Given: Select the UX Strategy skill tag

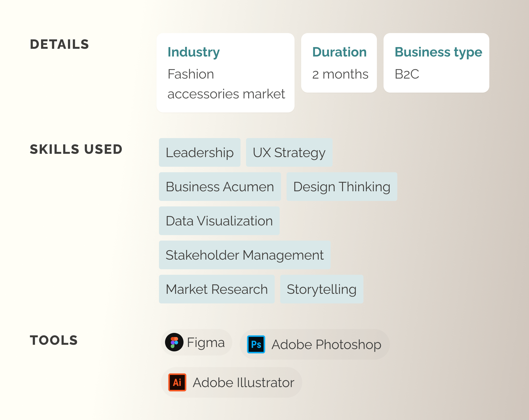Looking at the screenshot, I should click(x=289, y=152).
